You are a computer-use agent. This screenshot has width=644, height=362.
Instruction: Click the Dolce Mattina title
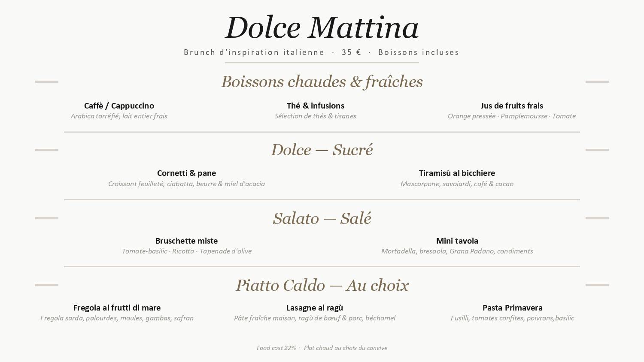322,27
